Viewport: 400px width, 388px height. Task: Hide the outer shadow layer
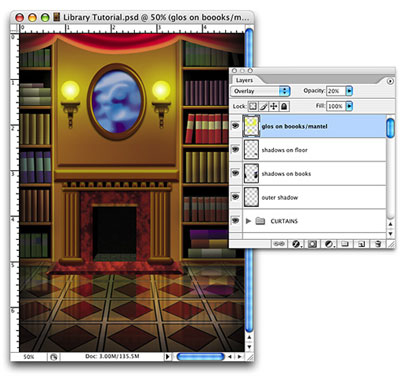pyautogui.click(x=236, y=197)
